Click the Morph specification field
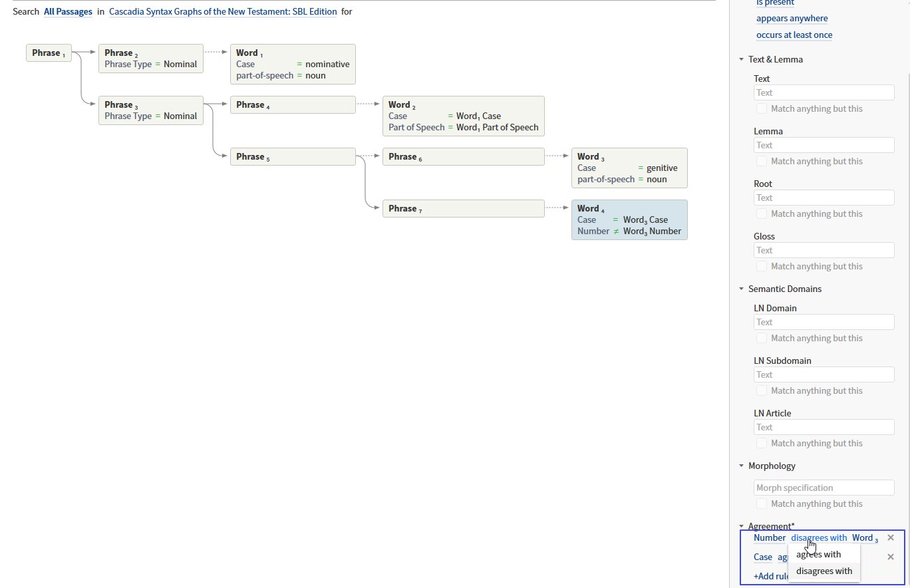This screenshot has width=910, height=588. click(x=824, y=488)
